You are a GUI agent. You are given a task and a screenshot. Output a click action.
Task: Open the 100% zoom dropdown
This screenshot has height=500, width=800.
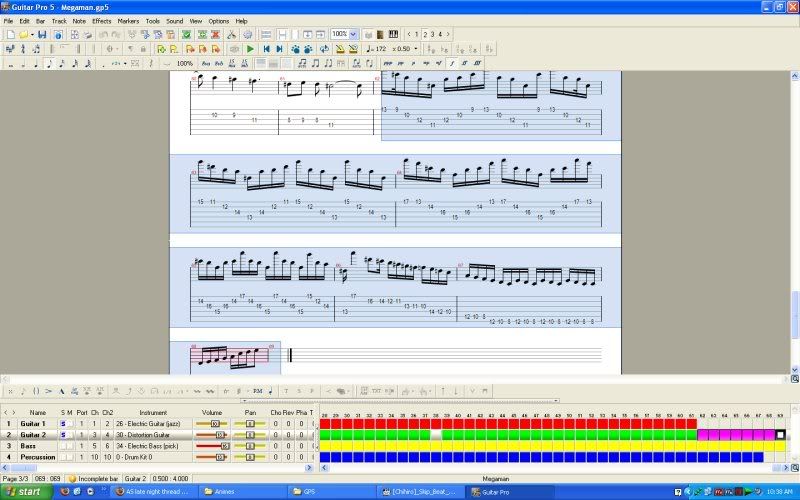353,34
